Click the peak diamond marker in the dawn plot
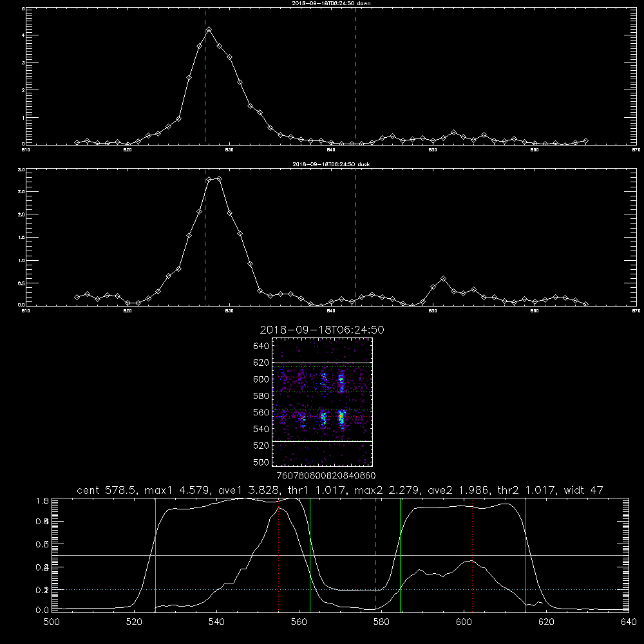 coord(209,30)
